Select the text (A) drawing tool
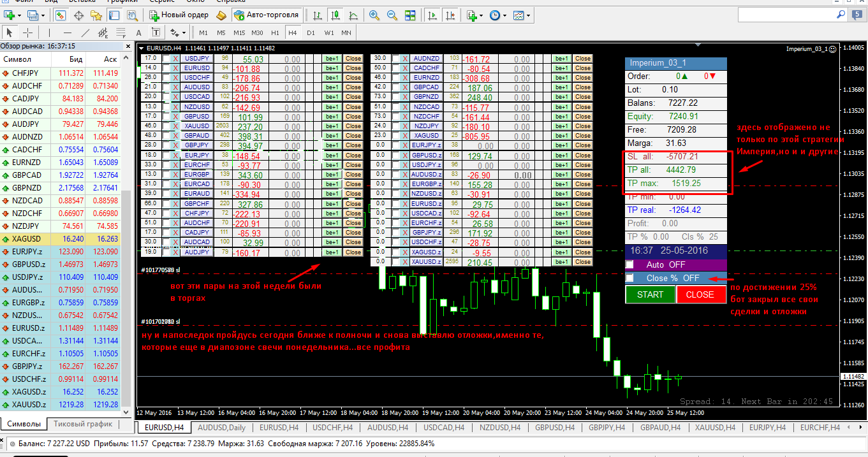The width and height of the screenshot is (868, 457). (138, 32)
